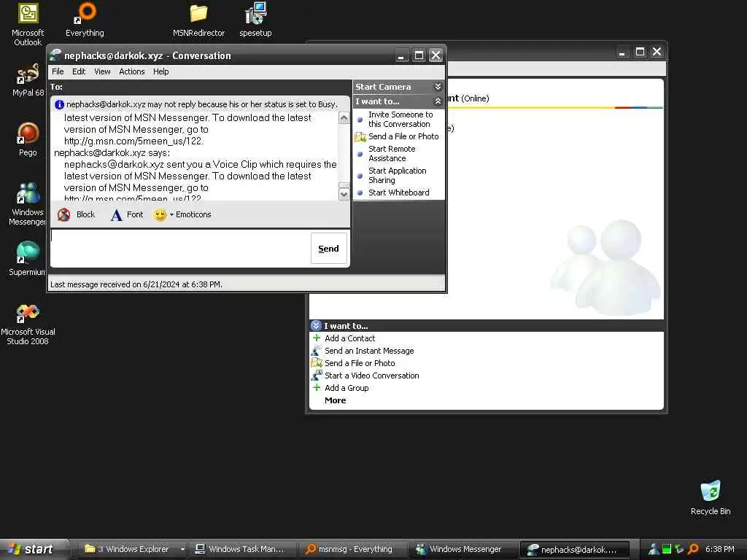
Task: Open the Edit menu
Action: [79, 71]
